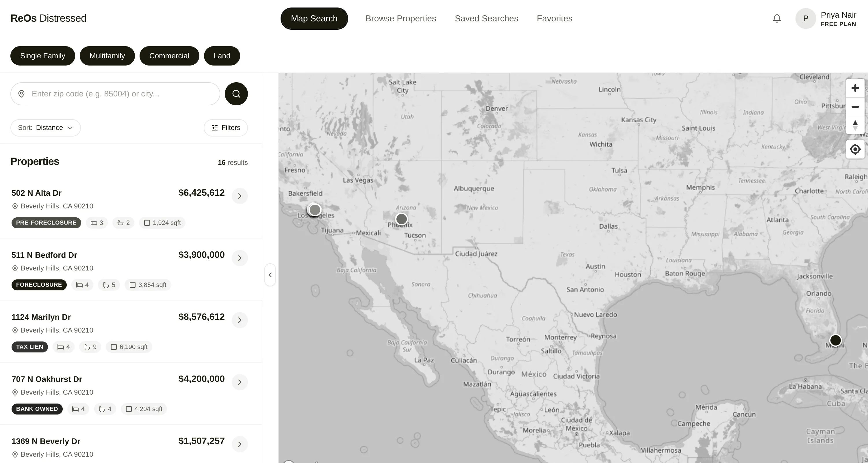Screen dimensions: 868x463
Task: Click Denver on the map
Action: [496, 109]
